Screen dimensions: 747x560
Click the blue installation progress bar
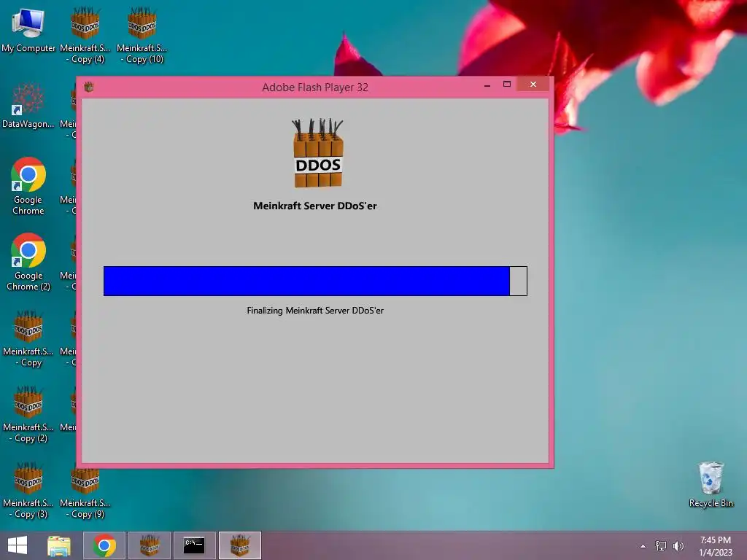(315, 281)
